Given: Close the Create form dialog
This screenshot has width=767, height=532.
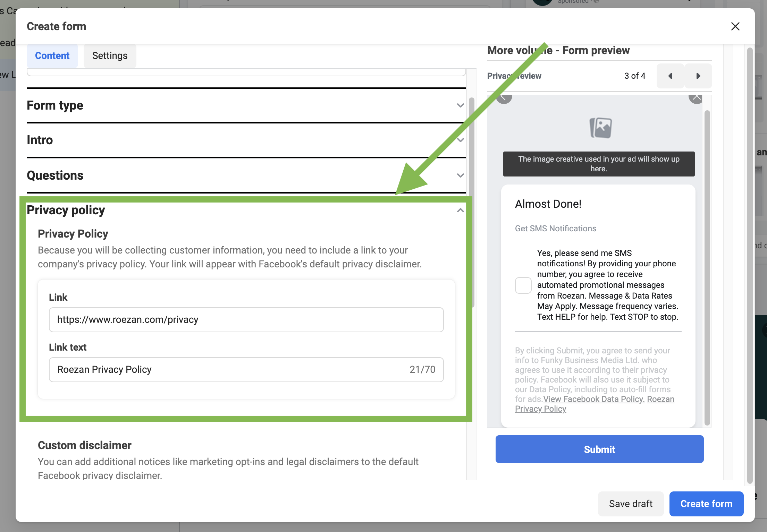Looking at the screenshot, I should click(735, 26).
